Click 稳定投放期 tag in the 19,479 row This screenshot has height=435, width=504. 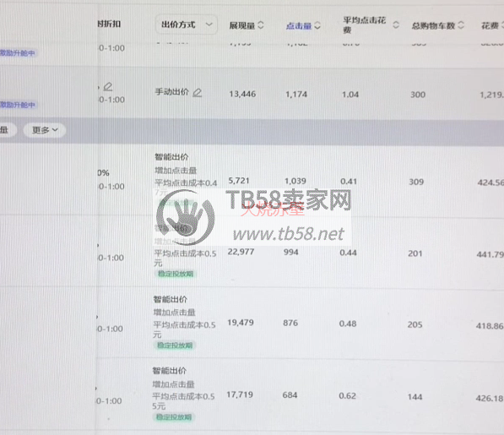coord(175,345)
